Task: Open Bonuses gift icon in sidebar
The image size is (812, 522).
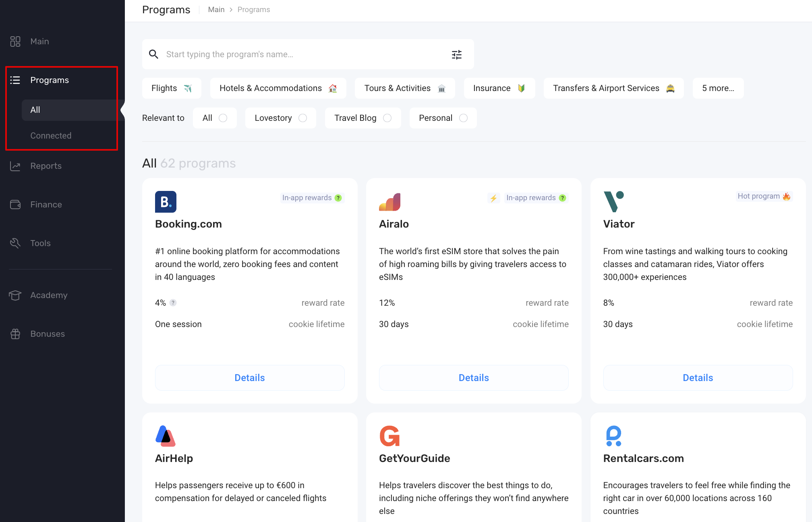Action: 15,334
